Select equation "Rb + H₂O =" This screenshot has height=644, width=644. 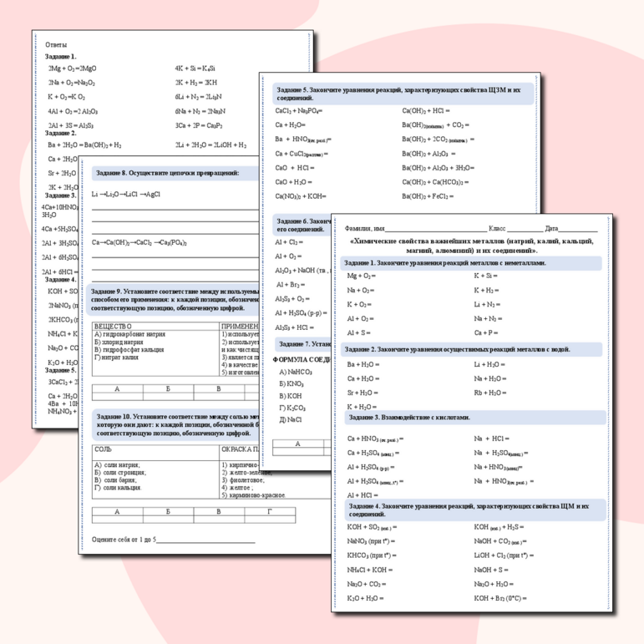point(490,393)
